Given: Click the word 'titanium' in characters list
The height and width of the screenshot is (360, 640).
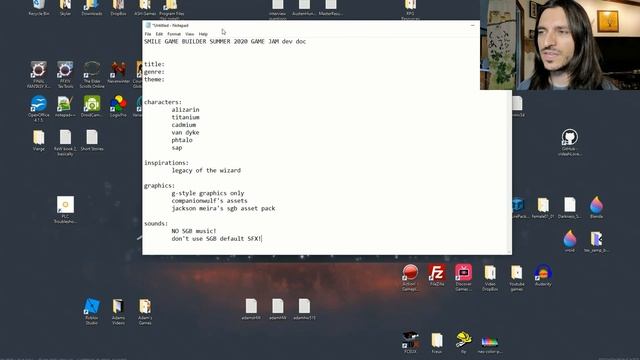Looking at the screenshot, I should click(185, 117).
